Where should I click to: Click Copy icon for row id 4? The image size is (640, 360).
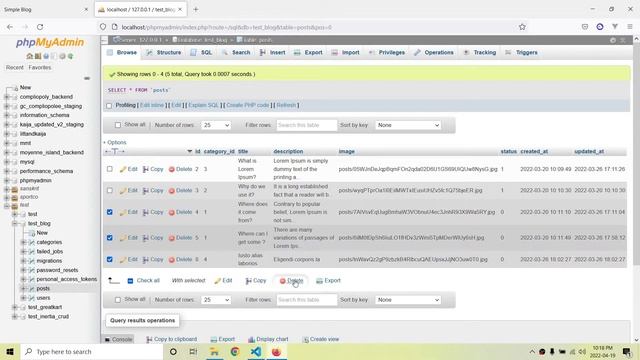tap(145, 212)
